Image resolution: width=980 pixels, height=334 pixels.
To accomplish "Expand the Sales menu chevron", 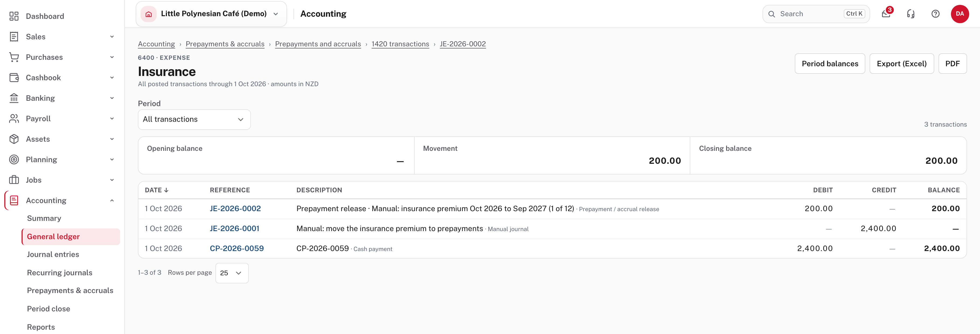I will [112, 37].
